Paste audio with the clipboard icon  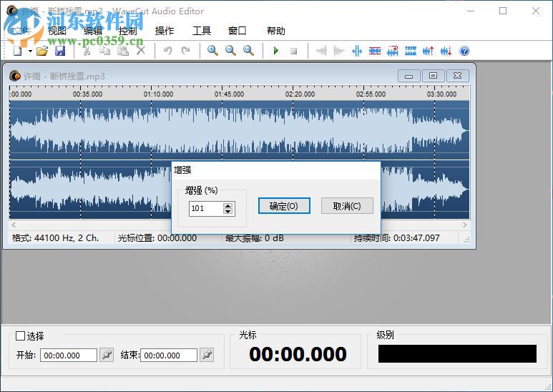tap(123, 51)
